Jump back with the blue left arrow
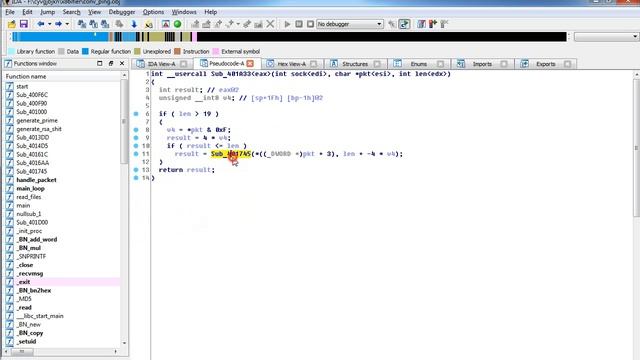640x360 pixels. [x=41, y=24]
